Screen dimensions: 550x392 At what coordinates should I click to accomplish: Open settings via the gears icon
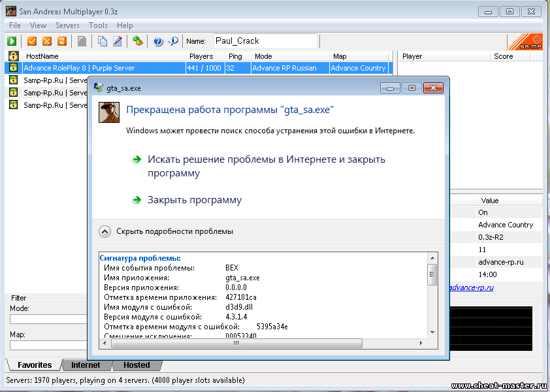[138, 41]
